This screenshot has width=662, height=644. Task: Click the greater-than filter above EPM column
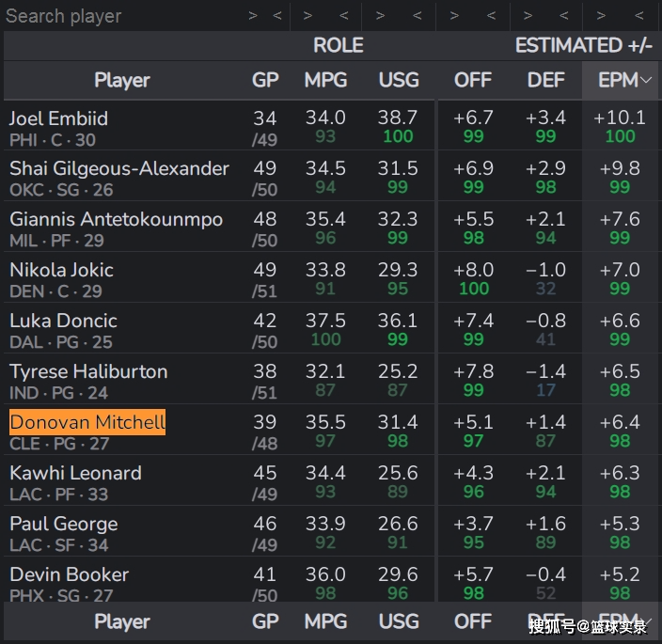[602, 15]
